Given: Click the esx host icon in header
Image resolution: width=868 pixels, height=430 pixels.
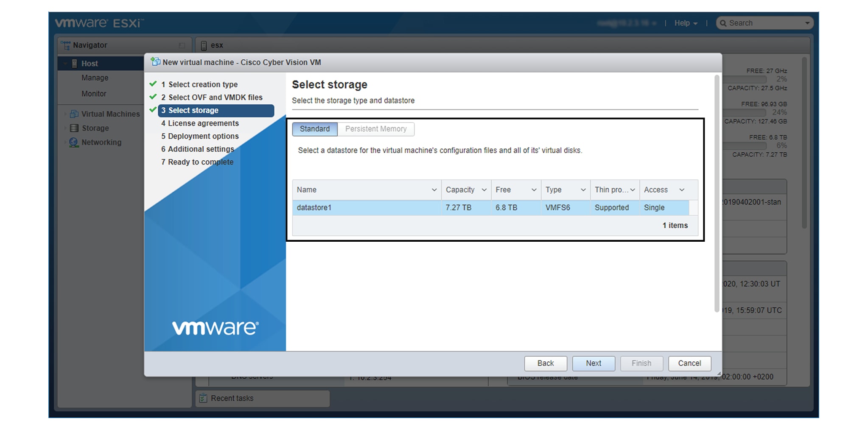Looking at the screenshot, I should point(204,45).
